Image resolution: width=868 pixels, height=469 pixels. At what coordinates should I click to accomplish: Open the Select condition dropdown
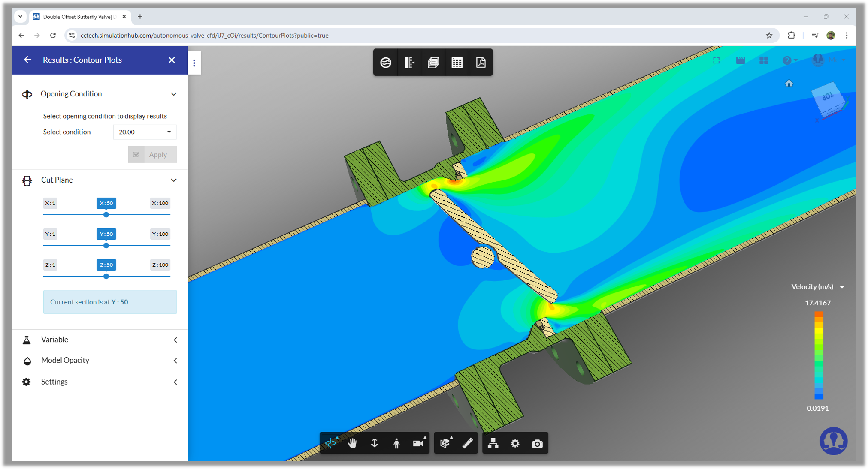click(x=145, y=132)
